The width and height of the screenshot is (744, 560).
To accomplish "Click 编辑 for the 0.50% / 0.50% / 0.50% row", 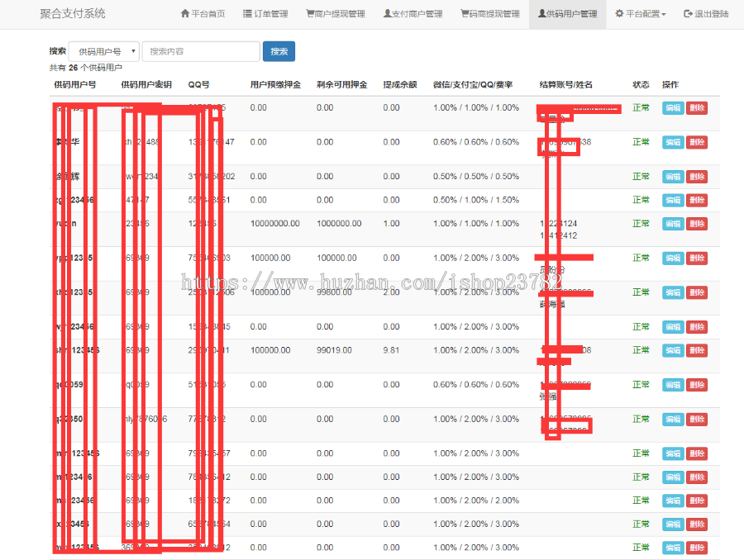I will 673,177.
